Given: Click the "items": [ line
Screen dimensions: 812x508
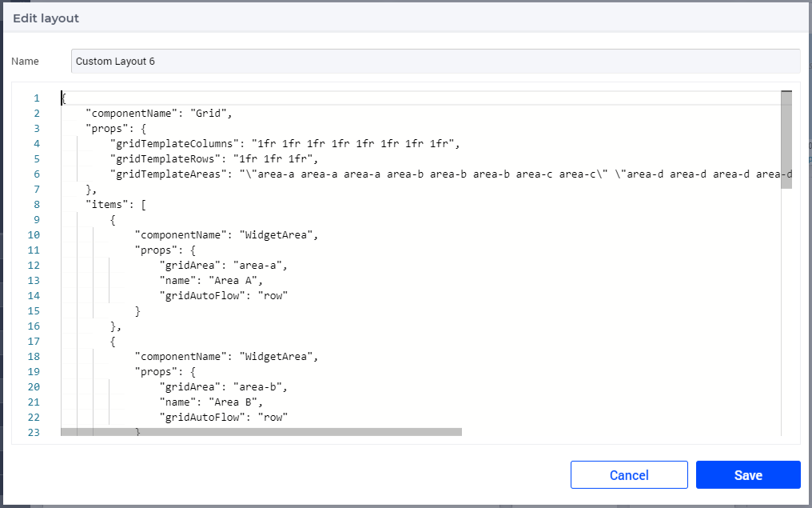Looking at the screenshot, I should pyautogui.click(x=116, y=204).
